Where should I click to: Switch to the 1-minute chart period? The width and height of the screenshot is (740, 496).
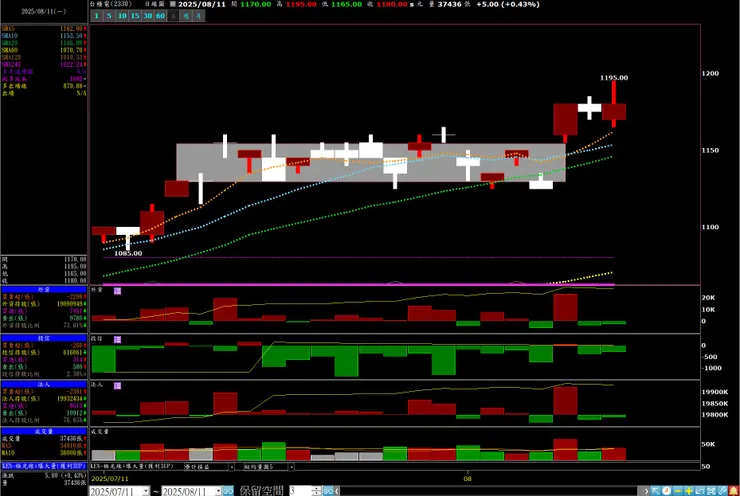click(96, 16)
